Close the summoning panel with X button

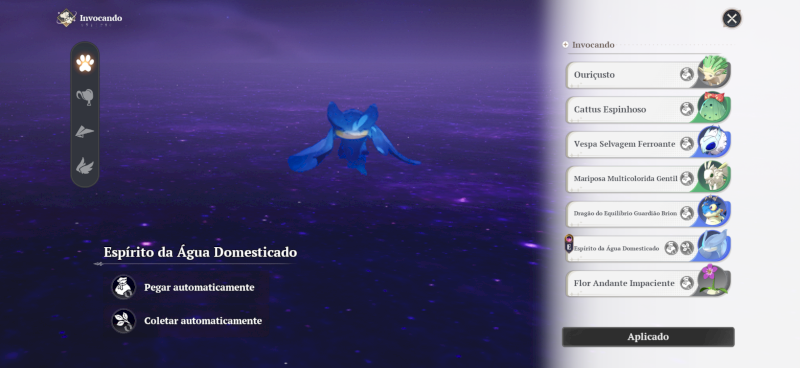(732, 19)
